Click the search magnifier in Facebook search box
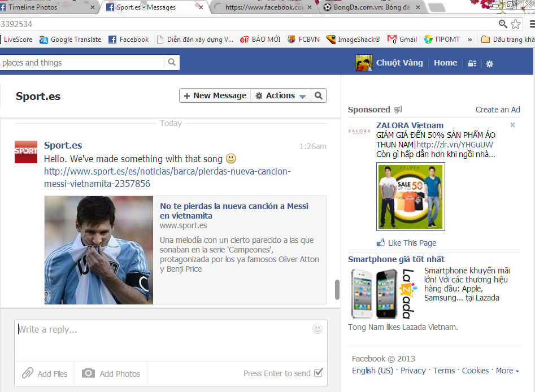Screen dimensions: 535x392 (x=172, y=63)
